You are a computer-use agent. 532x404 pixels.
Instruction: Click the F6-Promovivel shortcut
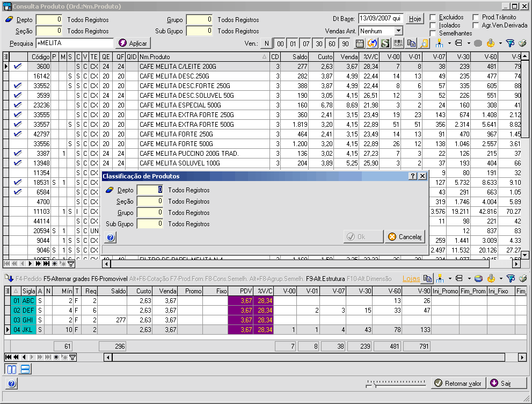[110, 279]
